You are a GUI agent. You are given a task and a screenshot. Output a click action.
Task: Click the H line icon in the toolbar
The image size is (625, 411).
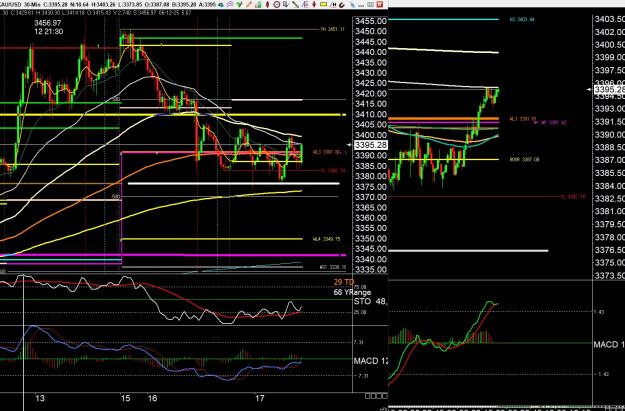tap(333, 4)
